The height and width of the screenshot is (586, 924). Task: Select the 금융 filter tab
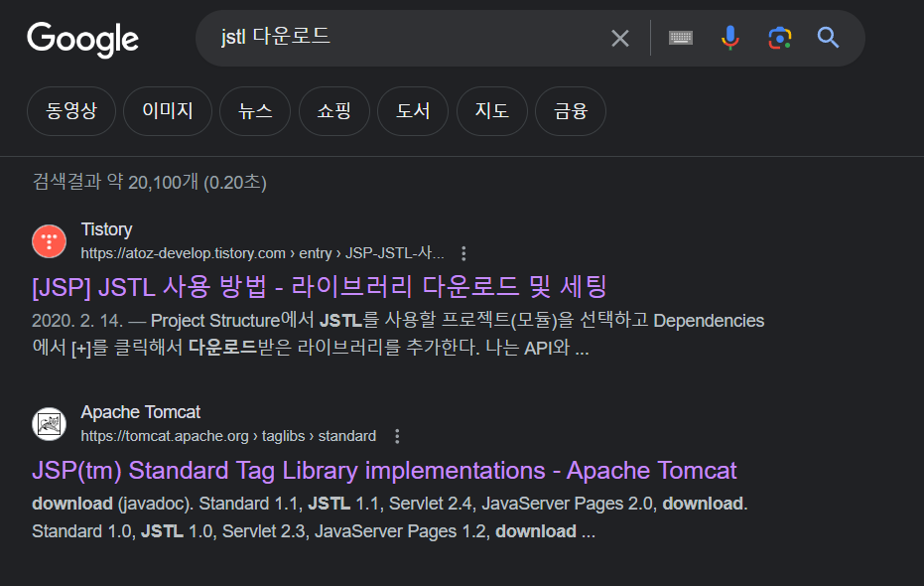point(571,111)
